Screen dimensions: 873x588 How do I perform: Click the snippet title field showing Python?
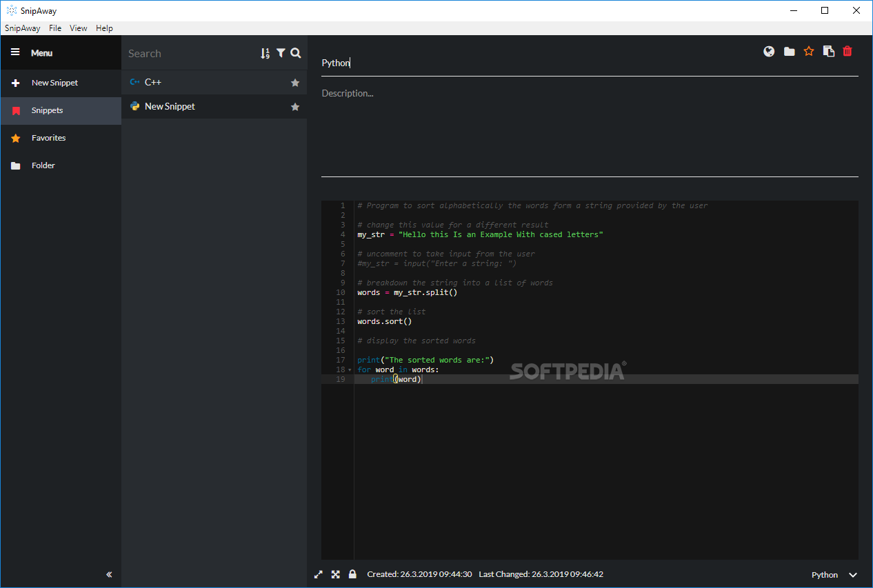tap(590, 63)
